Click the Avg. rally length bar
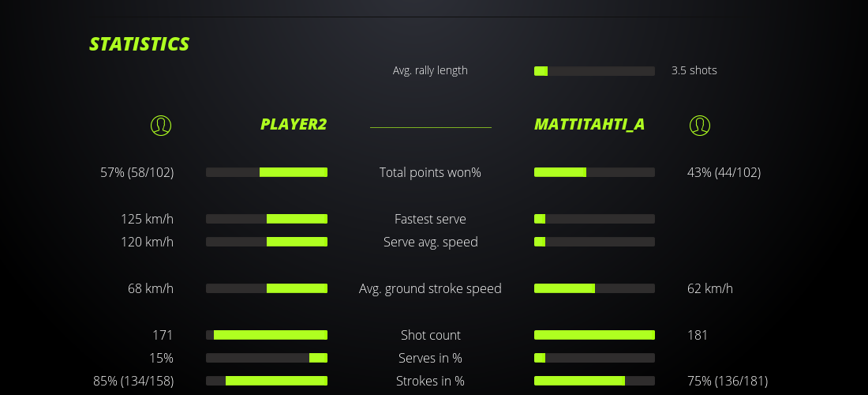The width and height of the screenshot is (868, 395). coord(594,71)
